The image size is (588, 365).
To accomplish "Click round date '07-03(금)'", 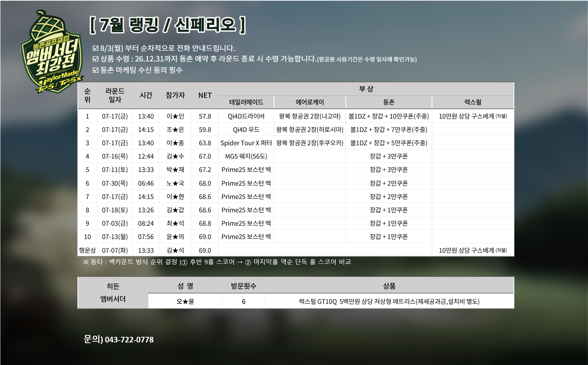I will pos(115,223).
